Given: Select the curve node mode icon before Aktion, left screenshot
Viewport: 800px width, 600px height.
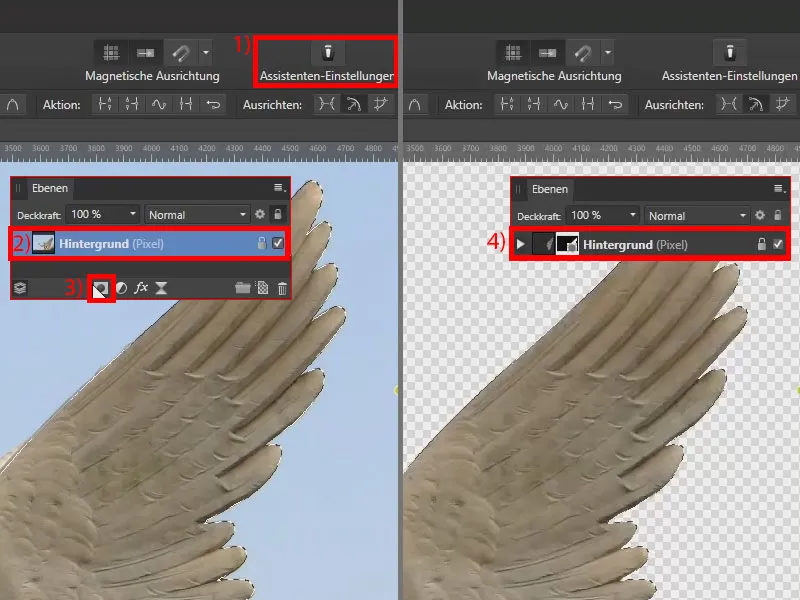Looking at the screenshot, I should pyautogui.click(x=13, y=105).
